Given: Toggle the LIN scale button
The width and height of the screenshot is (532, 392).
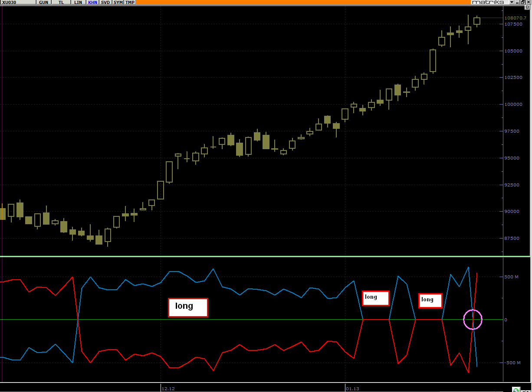Looking at the screenshot, I should coord(78,2).
